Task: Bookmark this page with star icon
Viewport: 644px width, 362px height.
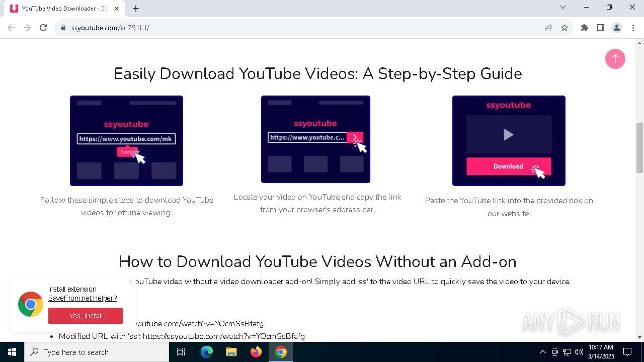Action: pos(565,28)
